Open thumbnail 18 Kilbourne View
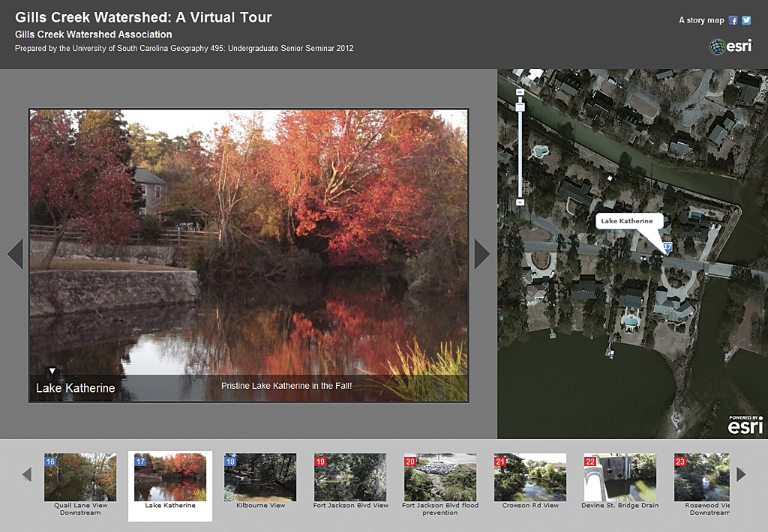 (x=260, y=477)
